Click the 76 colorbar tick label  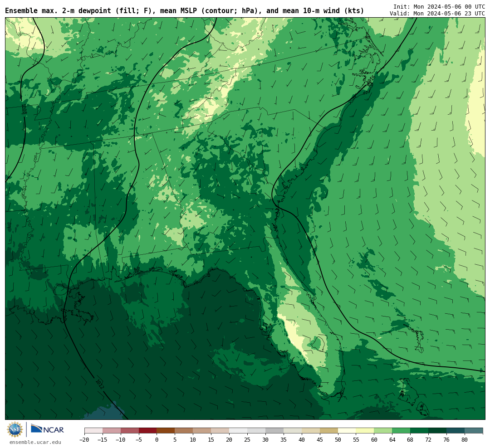click(x=447, y=440)
